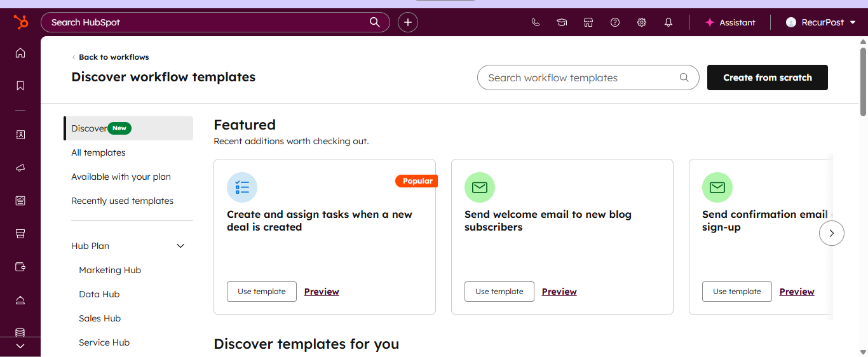Focus the Search workflow templates field
The image size is (868, 357).
[x=588, y=77]
